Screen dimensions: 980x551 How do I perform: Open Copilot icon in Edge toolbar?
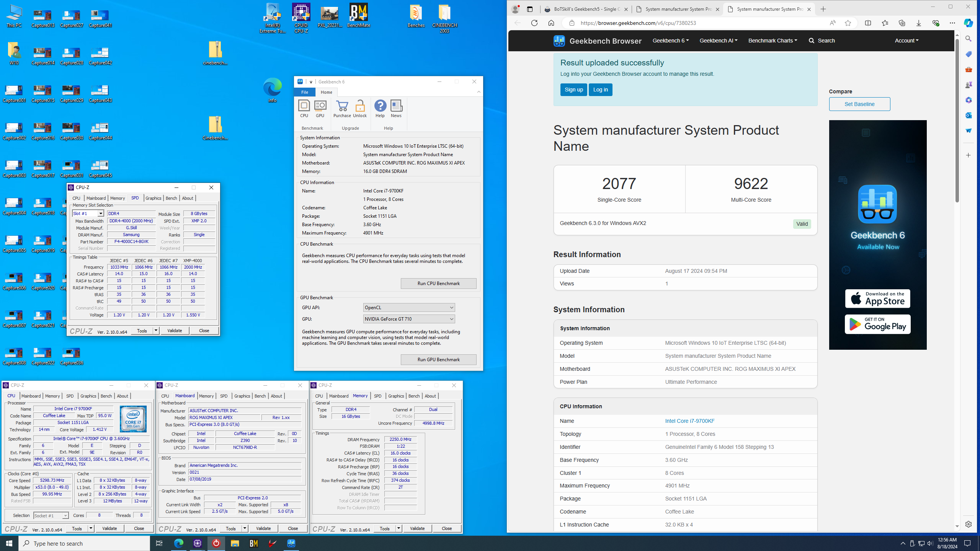(x=969, y=23)
